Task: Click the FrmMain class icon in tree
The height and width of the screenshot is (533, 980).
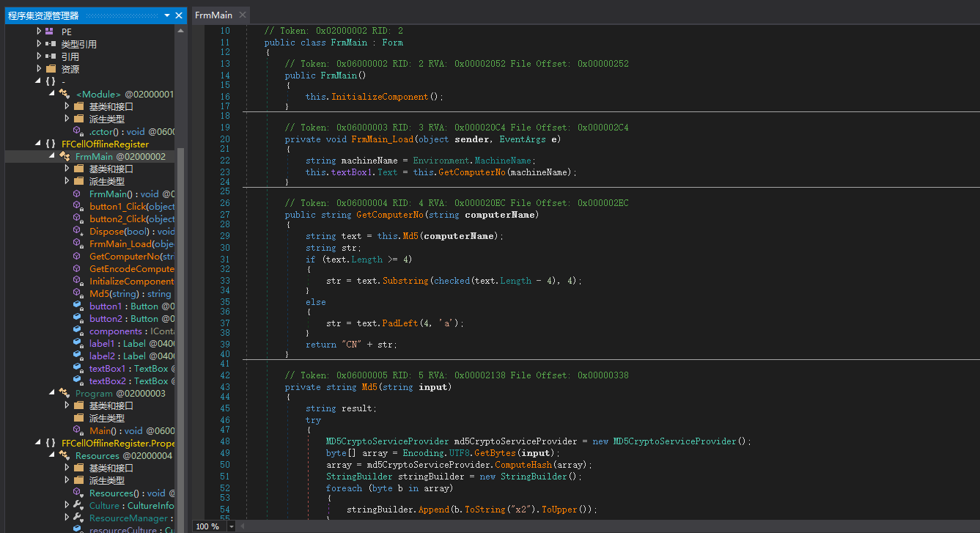Action: click(64, 157)
